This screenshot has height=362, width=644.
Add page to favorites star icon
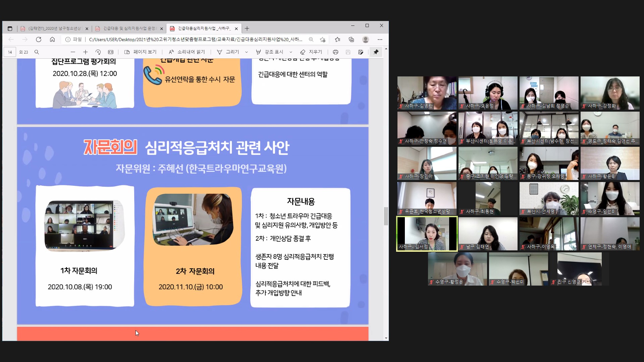tap(323, 40)
